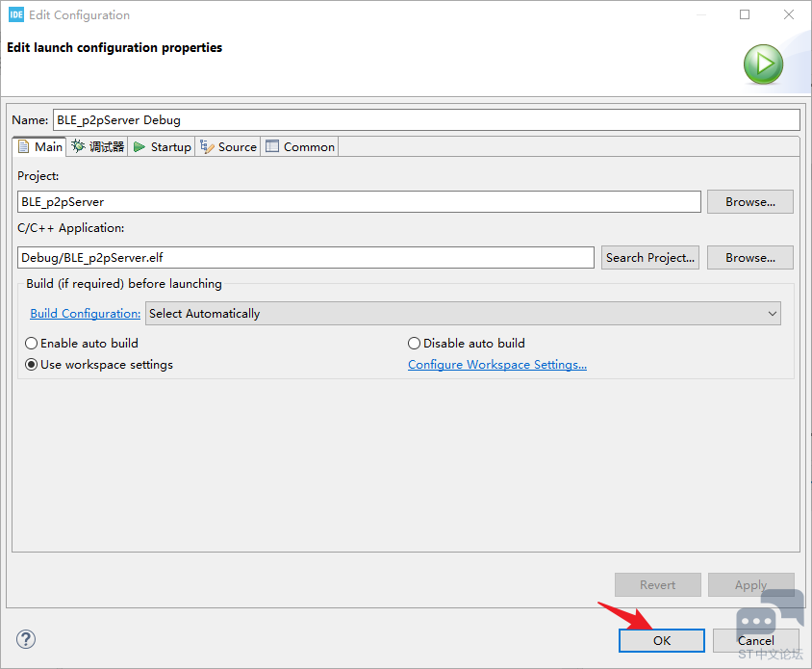Close the Edit Configuration dialog

coord(789,14)
